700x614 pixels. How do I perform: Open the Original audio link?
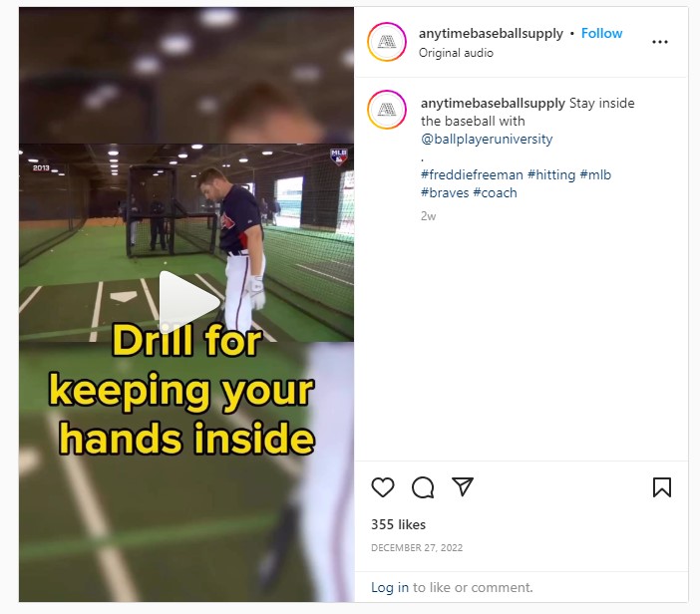(456, 53)
